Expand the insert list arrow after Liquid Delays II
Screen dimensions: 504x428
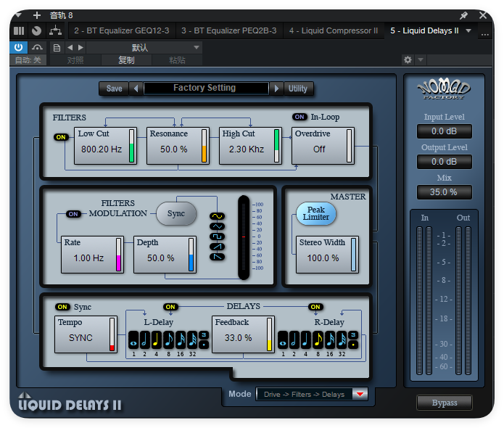point(468,30)
